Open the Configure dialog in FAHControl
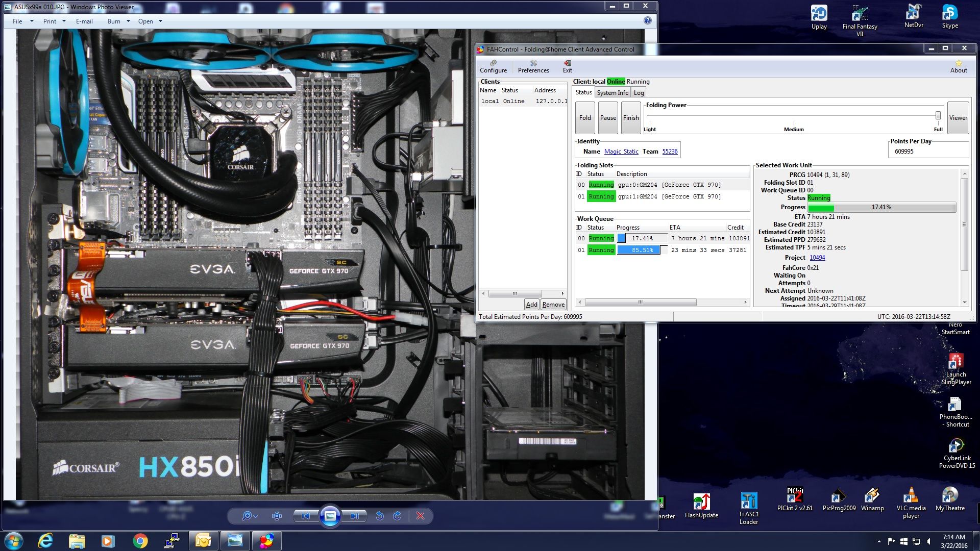Viewport: 980px width, 551px height. point(493,66)
